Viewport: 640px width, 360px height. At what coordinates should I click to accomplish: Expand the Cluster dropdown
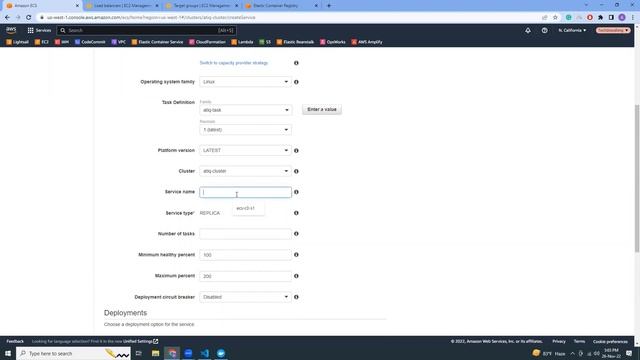pyautogui.click(x=245, y=171)
